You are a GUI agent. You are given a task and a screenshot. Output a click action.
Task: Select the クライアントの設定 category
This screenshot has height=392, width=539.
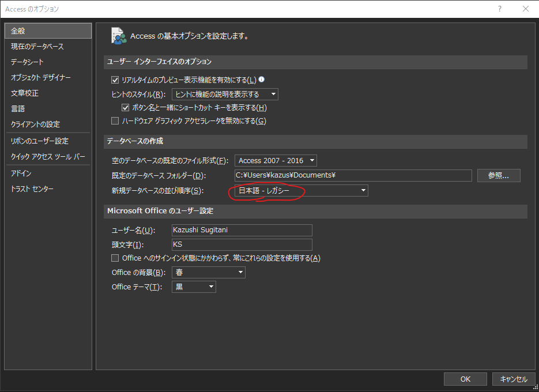48,124
